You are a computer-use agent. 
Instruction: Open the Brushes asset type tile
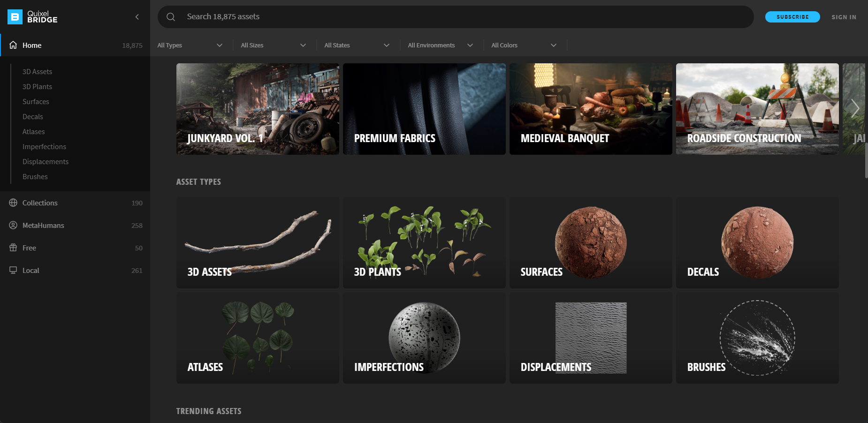[757, 338]
